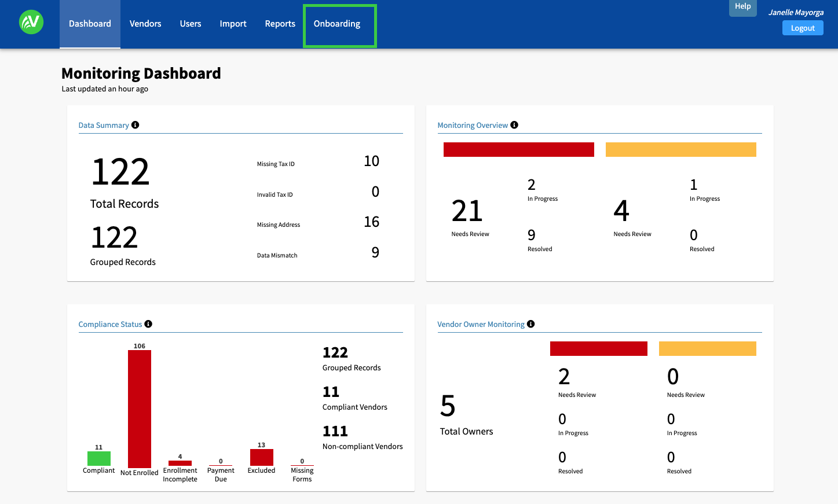Image resolution: width=838 pixels, height=504 pixels.
Task: Click the Compliance Status info icon
Action: (x=148, y=324)
